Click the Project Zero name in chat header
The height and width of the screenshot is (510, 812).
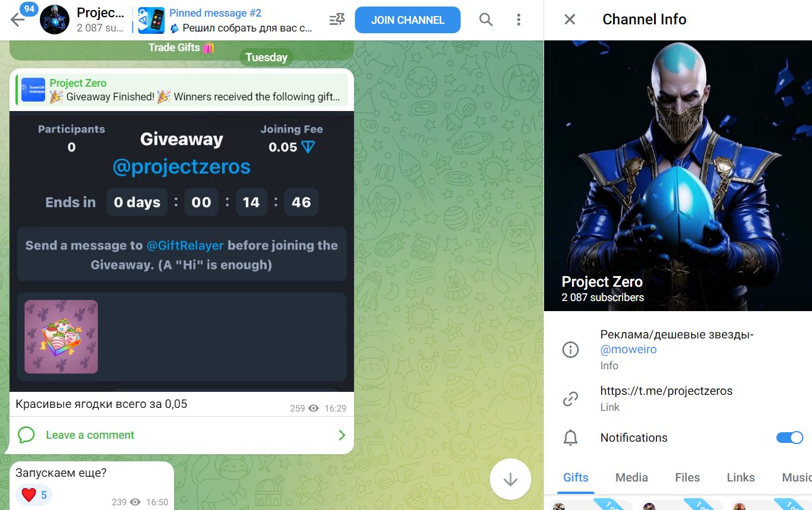tap(101, 13)
